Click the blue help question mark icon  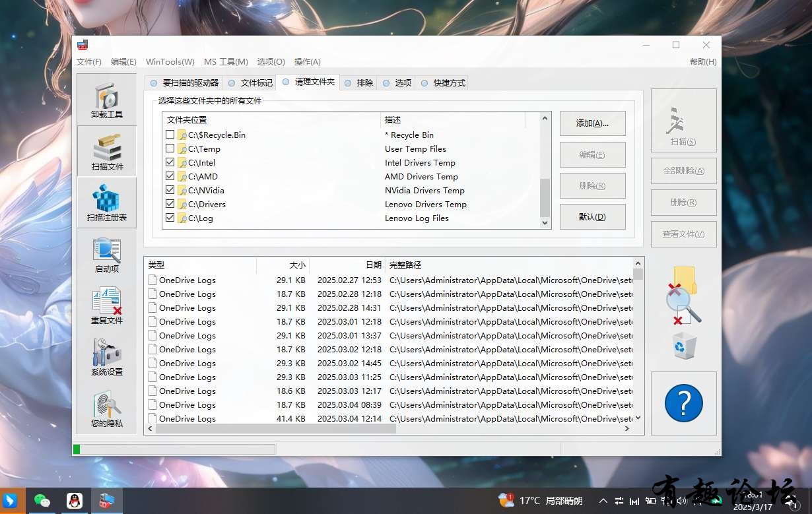(x=683, y=403)
